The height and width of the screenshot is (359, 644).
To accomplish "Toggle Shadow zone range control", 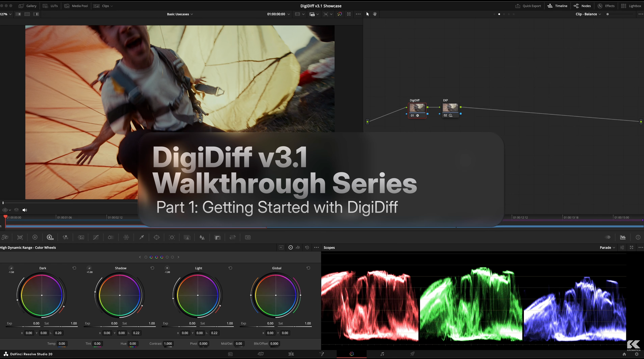I will tap(89, 268).
